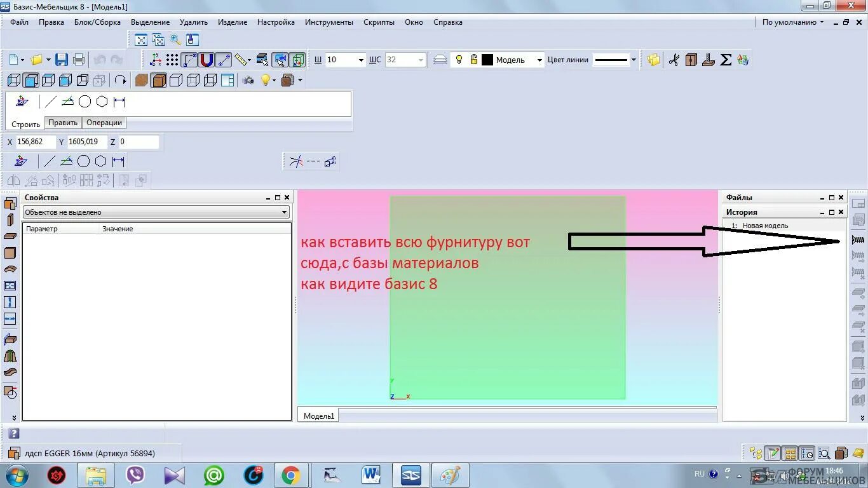Select the line tool in Строить panel
This screenshot has height=488, width=868.
click(x=51, y=102)
